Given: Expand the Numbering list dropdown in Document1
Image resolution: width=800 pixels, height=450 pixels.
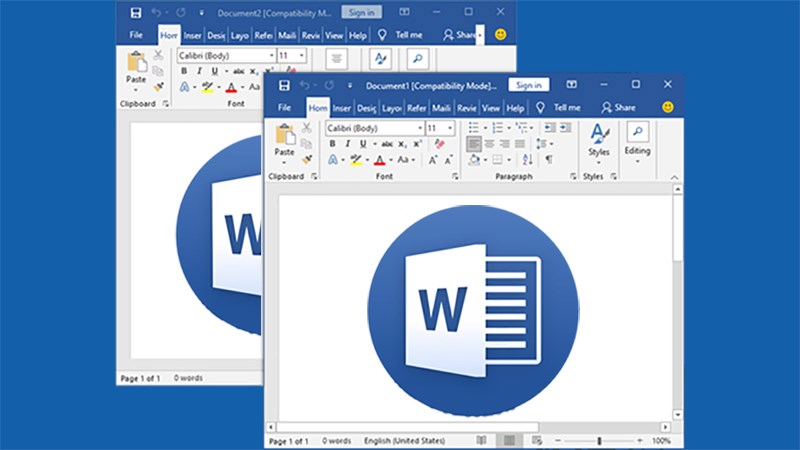Looking at the screenshot, I should (509, 128).
